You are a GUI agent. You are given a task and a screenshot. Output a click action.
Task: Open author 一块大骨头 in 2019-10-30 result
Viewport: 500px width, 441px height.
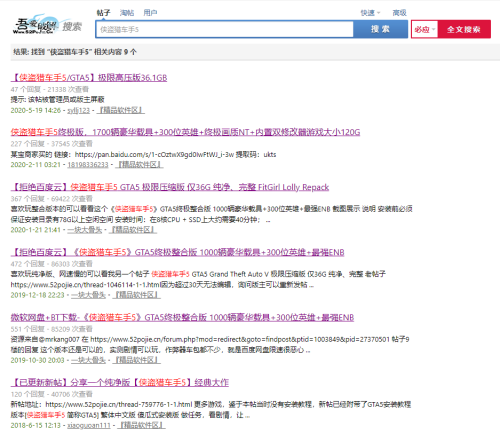point(88,360)
